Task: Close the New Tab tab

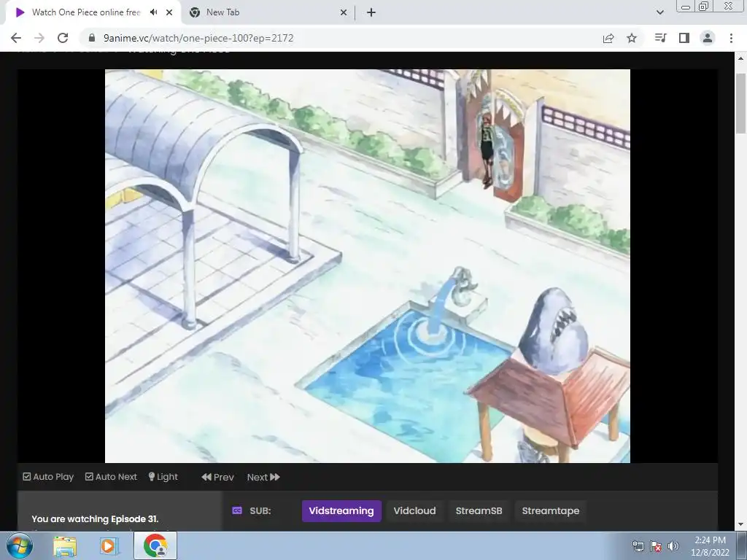Action: [344, 12]
